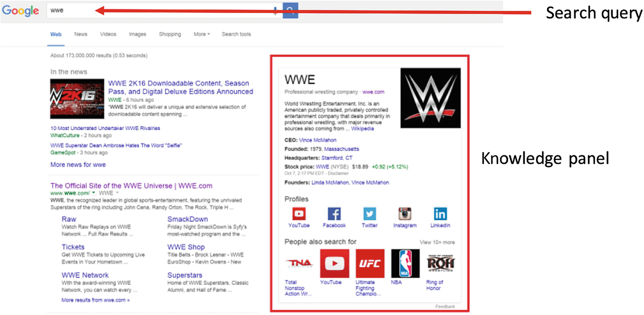This screenshot has width=644, height=315.
Task: Expand the More dropdown menu
Action: point(202,34)
